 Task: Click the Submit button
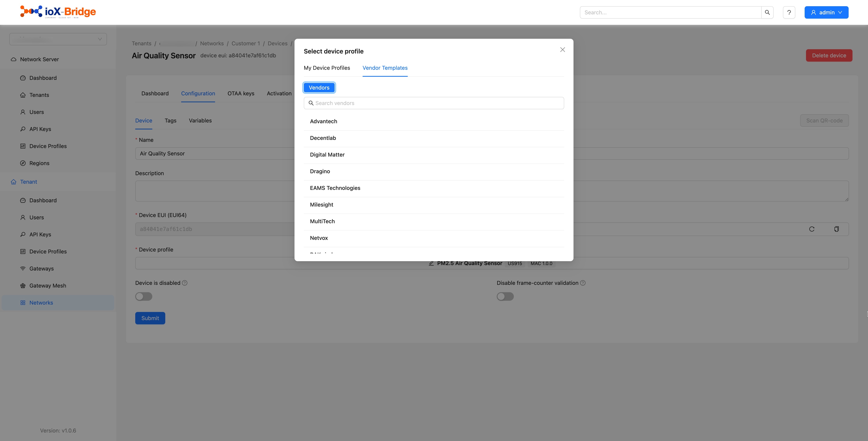[150, 318]
